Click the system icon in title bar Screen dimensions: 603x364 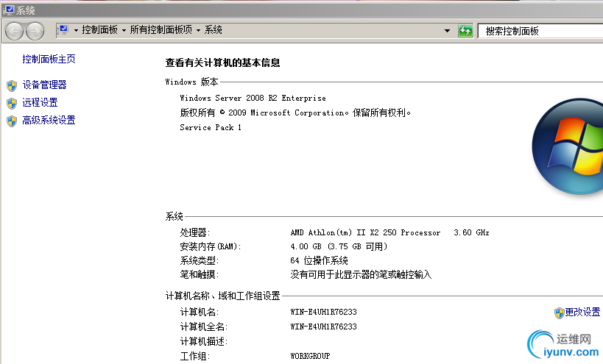[8, 10]
